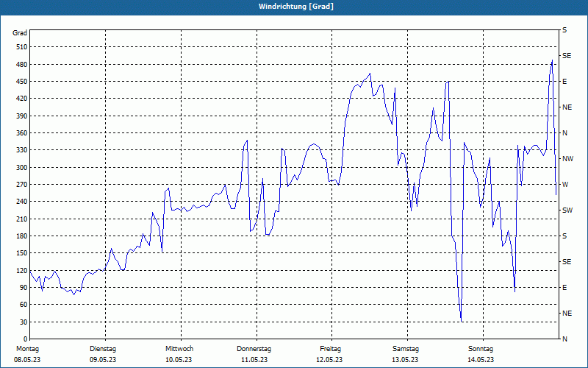The width and height of the screenshot is (588, 368).
Task: Select the 180 degree axis label
Action: pyautogui.click(x=22, y=236)
